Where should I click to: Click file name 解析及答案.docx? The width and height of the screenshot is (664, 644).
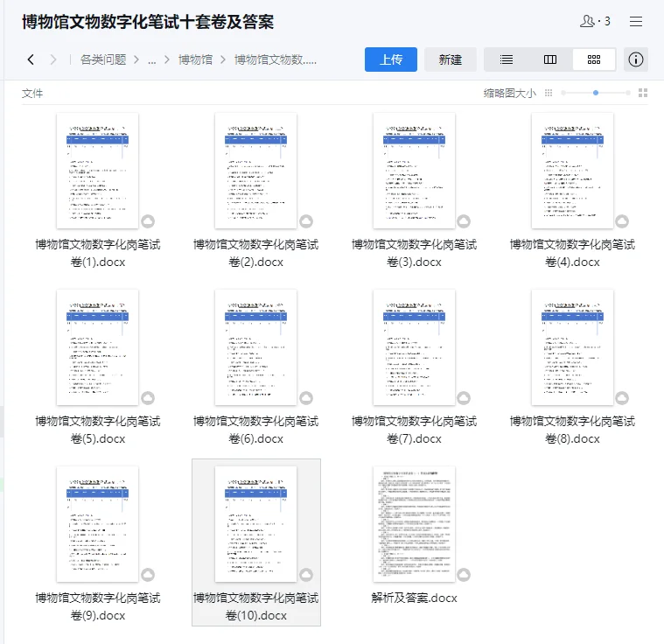414,598
